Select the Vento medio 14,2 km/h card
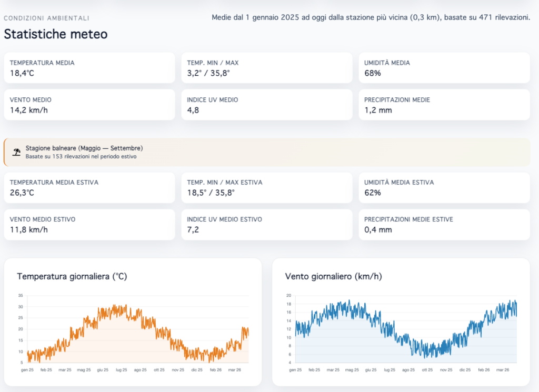This screenshot has width=539, height=392. [x=89, y=105]
